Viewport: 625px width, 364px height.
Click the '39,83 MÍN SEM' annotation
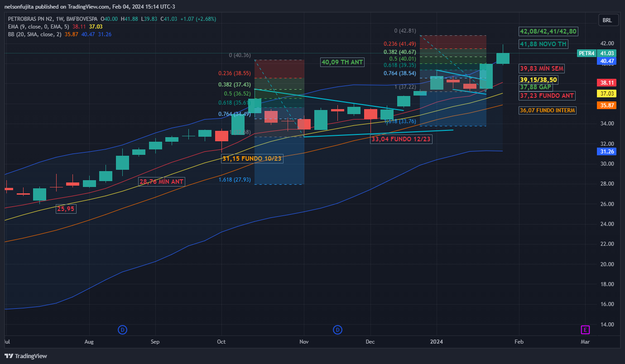(542, 68)
